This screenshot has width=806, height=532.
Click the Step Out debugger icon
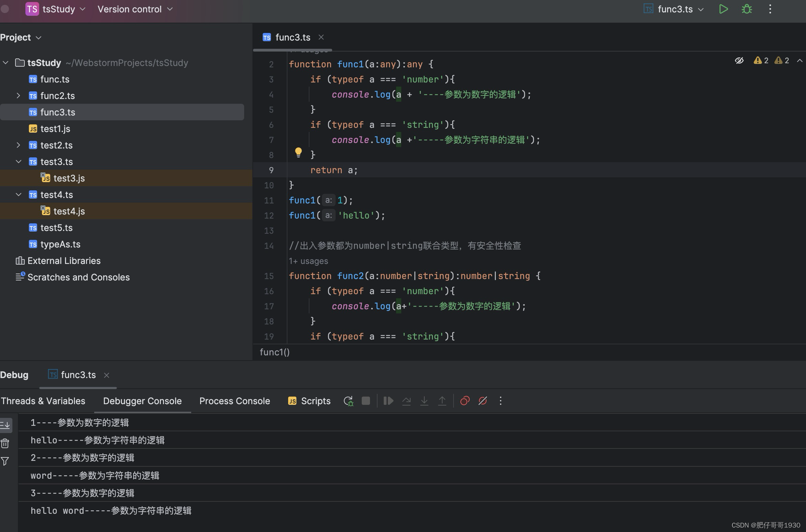pos(442,401)
